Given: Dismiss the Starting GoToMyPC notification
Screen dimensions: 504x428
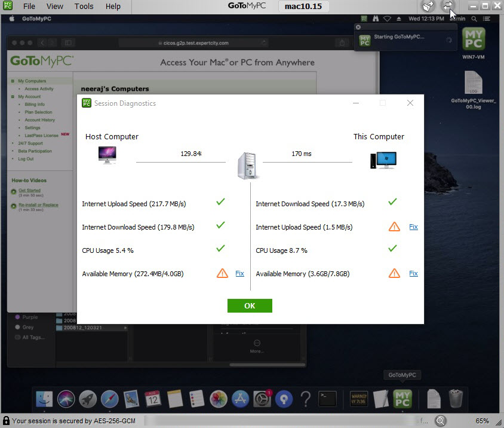Looking at the screenshot, I should (358, 27).
